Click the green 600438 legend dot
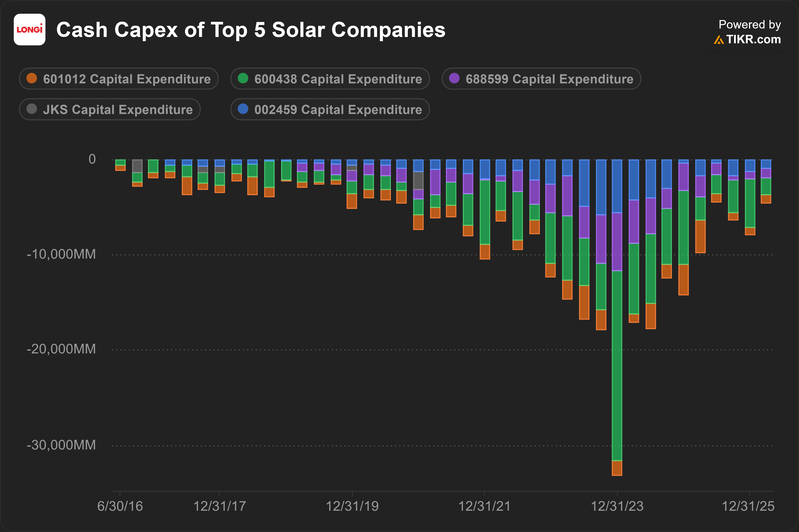This screenshot has width=799, height=532. (x=243, y=78)
